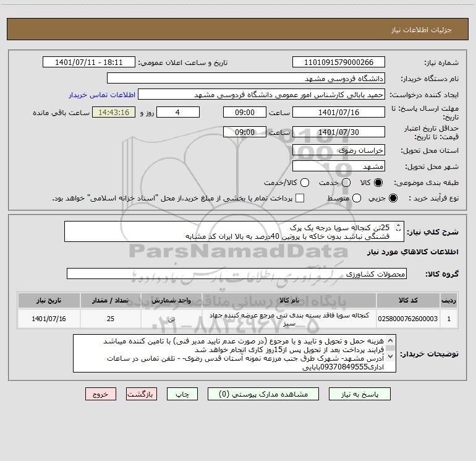476x461 pixels.
Task: Click the واحد شمارش column header
Action: pyautogui.click(x=171, y=300)
